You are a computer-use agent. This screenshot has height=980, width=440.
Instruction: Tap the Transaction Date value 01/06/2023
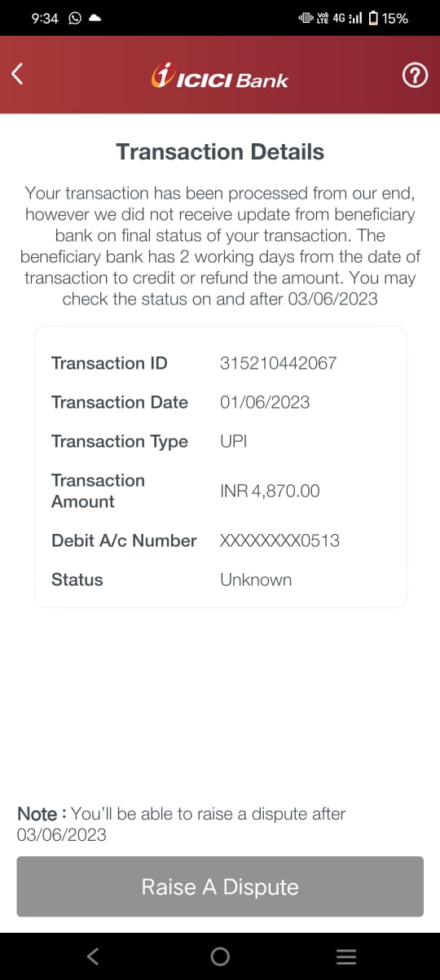(265, 402)
